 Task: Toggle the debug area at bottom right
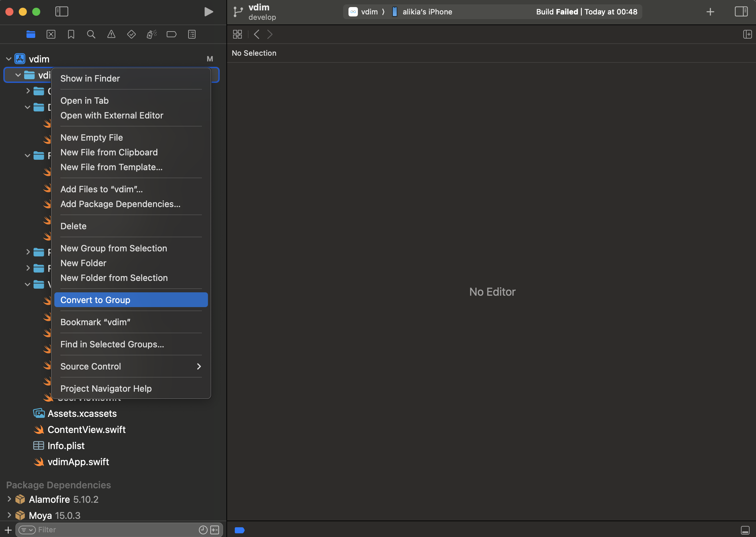pos(745,530)
